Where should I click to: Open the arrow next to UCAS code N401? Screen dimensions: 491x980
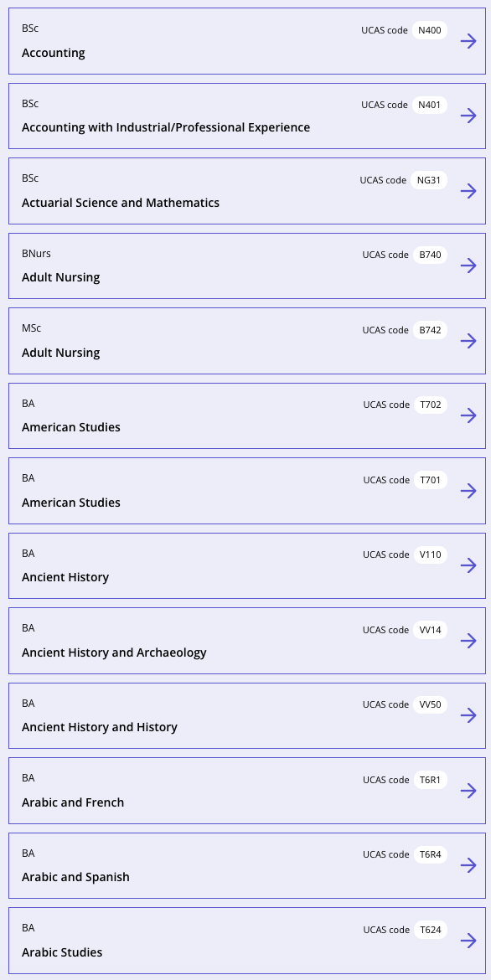[468, 116]
